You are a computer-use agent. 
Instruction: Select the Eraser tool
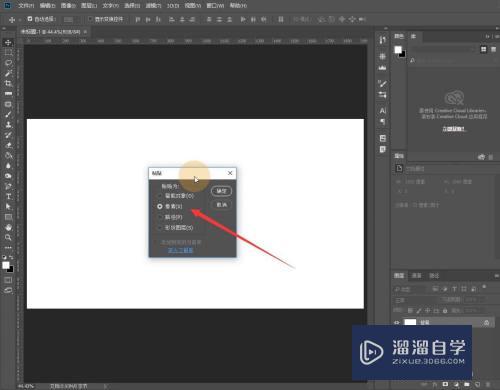point(8,145)
